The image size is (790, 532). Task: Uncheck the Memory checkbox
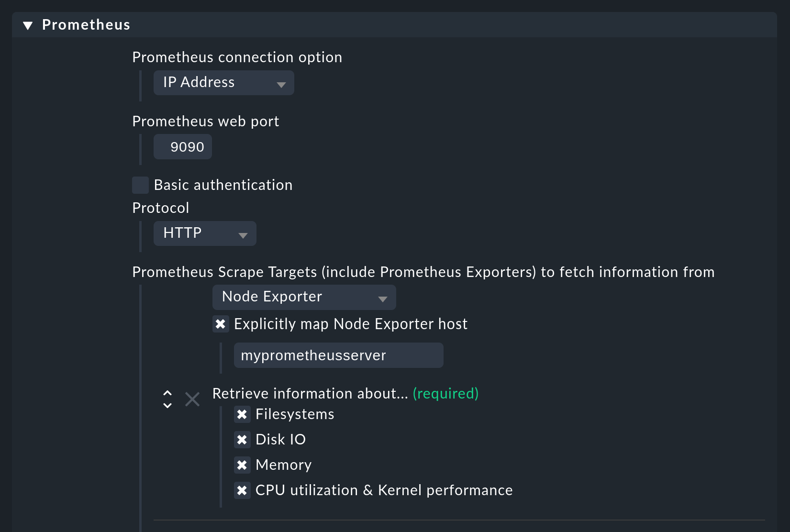pos(242,465)
